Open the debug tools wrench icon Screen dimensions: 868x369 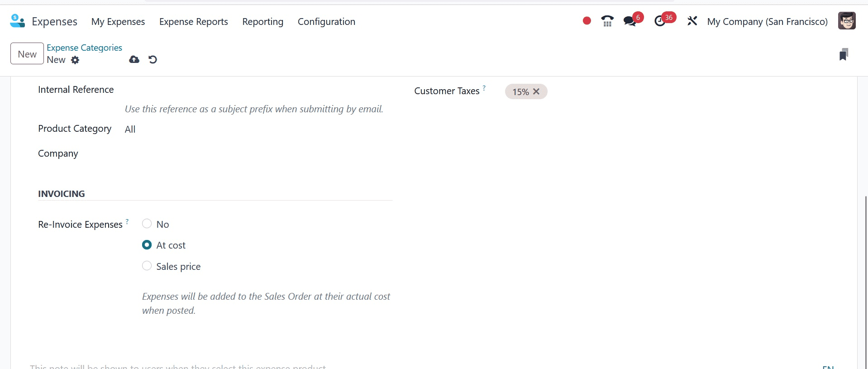coord(692,21)
